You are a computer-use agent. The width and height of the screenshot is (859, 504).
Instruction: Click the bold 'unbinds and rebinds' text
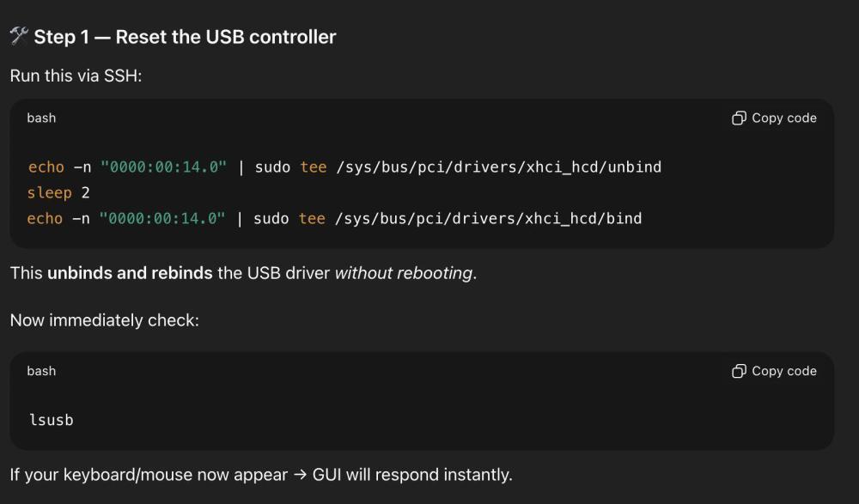coord(130,274)
